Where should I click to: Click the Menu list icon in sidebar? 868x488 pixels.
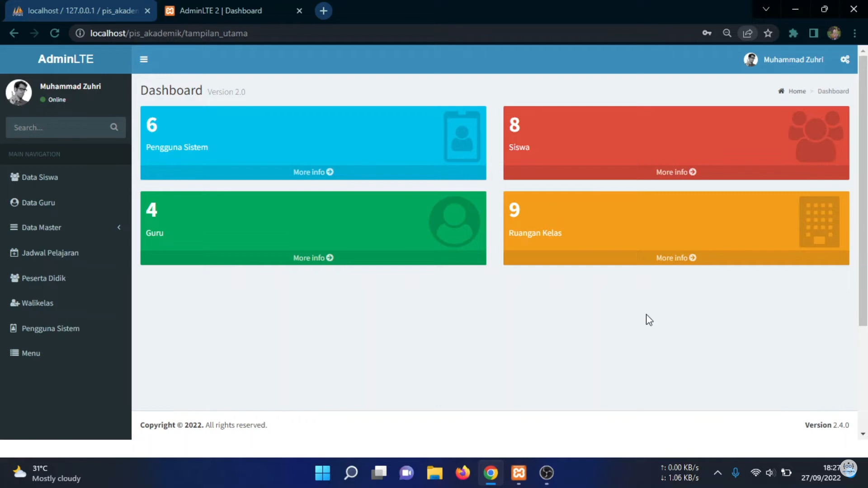[14, 353]
